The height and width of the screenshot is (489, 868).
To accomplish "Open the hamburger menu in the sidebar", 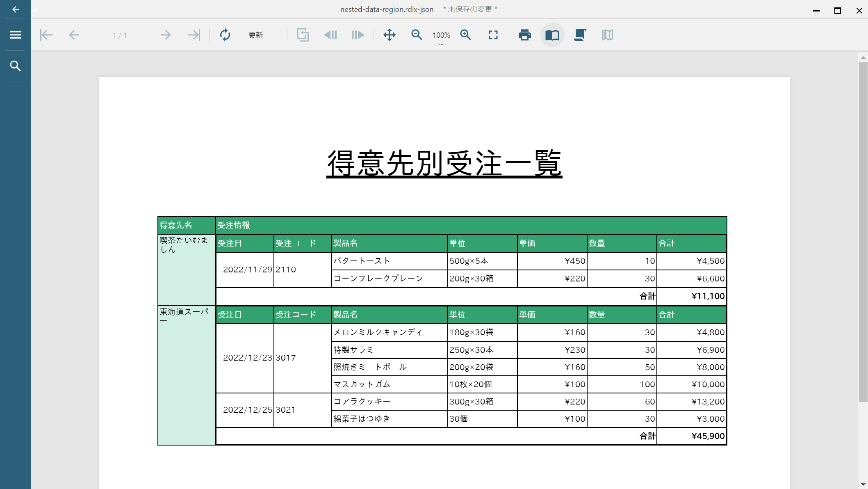I will pyautogui.click(x=16, y=35).
